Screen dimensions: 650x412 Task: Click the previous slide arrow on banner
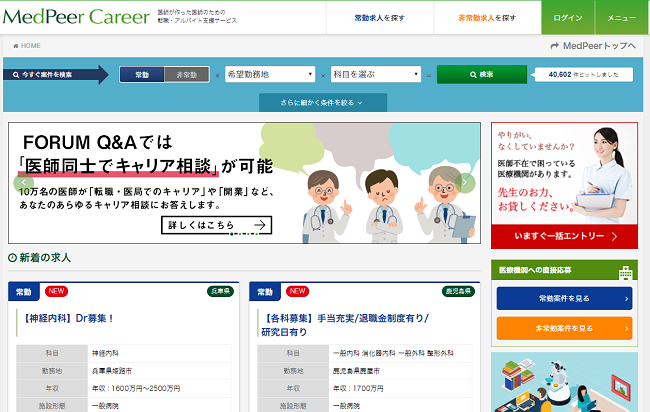24,183
